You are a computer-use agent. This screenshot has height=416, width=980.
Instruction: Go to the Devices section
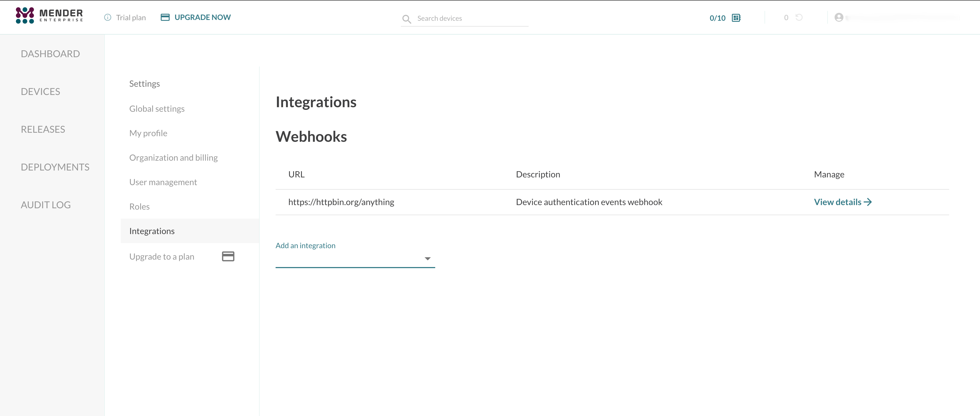40,92
